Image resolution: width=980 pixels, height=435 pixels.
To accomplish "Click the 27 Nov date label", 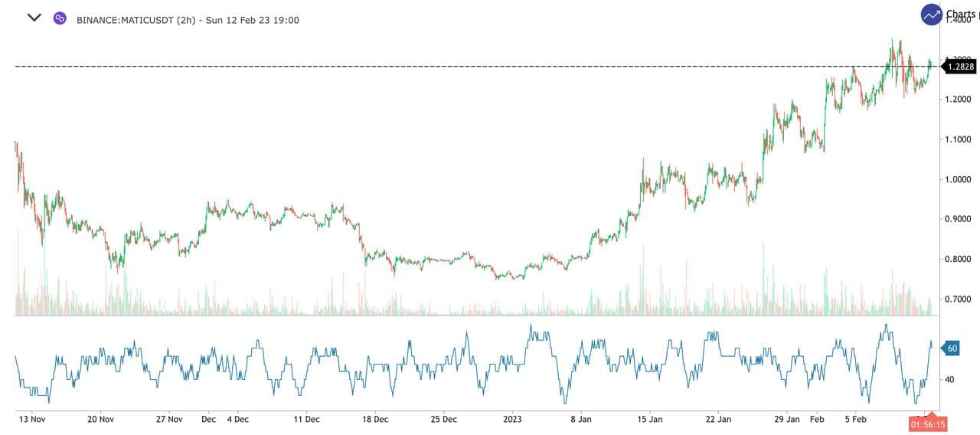I will 168,419.
